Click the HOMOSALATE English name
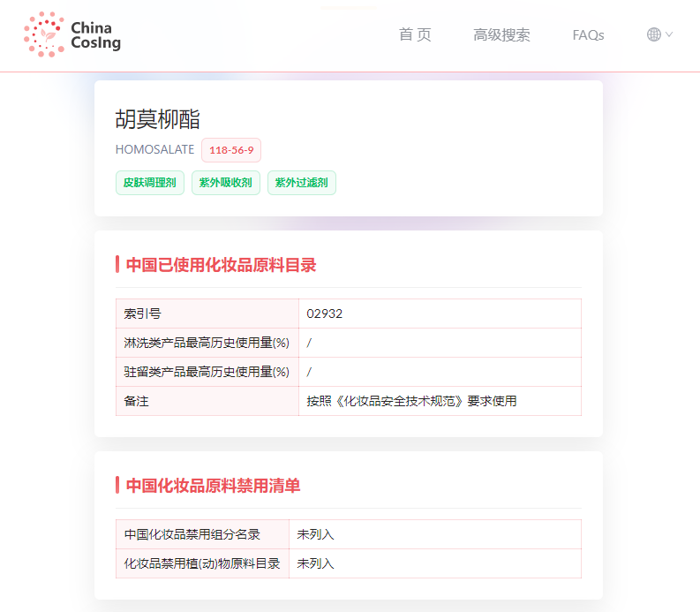The image size is (700, 612). (x=154, y=150)
